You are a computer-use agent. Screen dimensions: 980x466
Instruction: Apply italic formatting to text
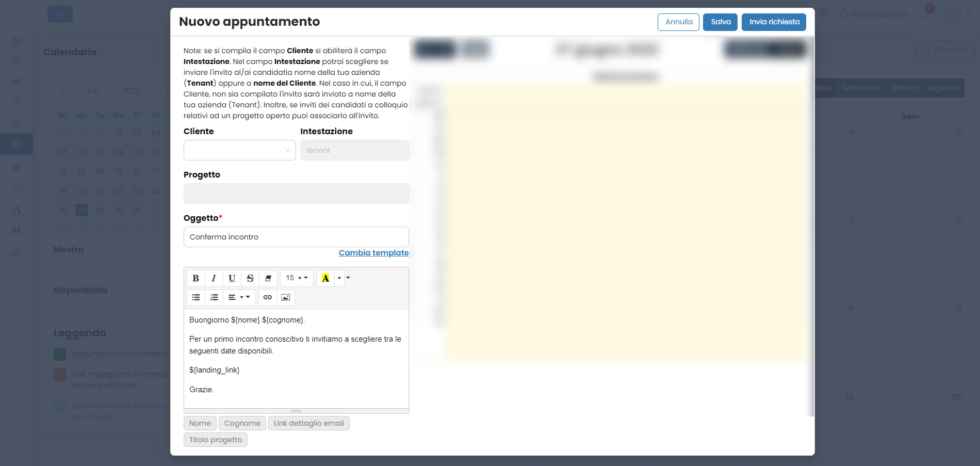click(214, 278)
